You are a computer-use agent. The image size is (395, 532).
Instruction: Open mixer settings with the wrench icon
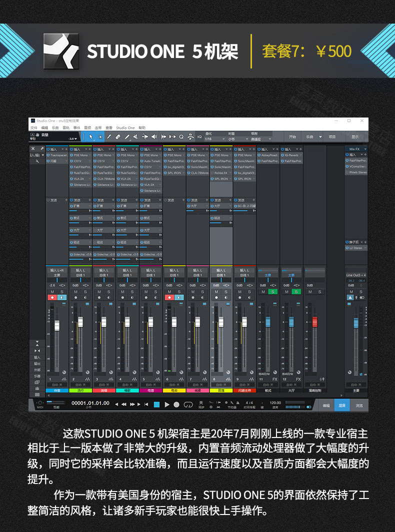click(37, 161)
